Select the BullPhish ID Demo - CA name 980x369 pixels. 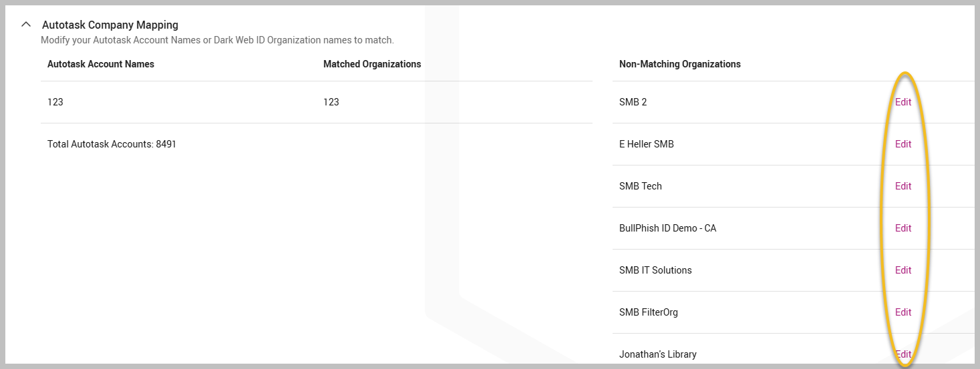pos(667,228)
